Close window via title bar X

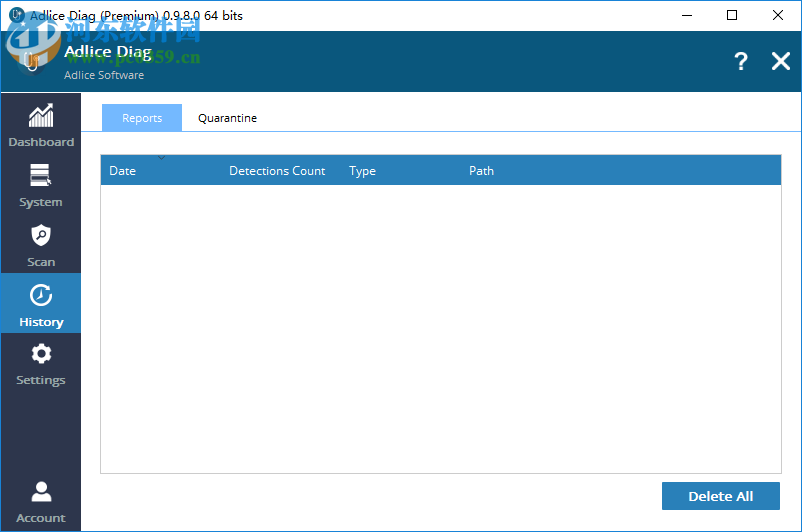point(777,15)
